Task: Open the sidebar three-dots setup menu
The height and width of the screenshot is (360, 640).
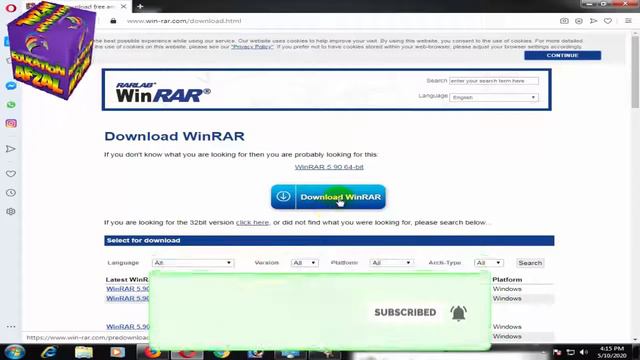Action: click(x=11, y=327)
